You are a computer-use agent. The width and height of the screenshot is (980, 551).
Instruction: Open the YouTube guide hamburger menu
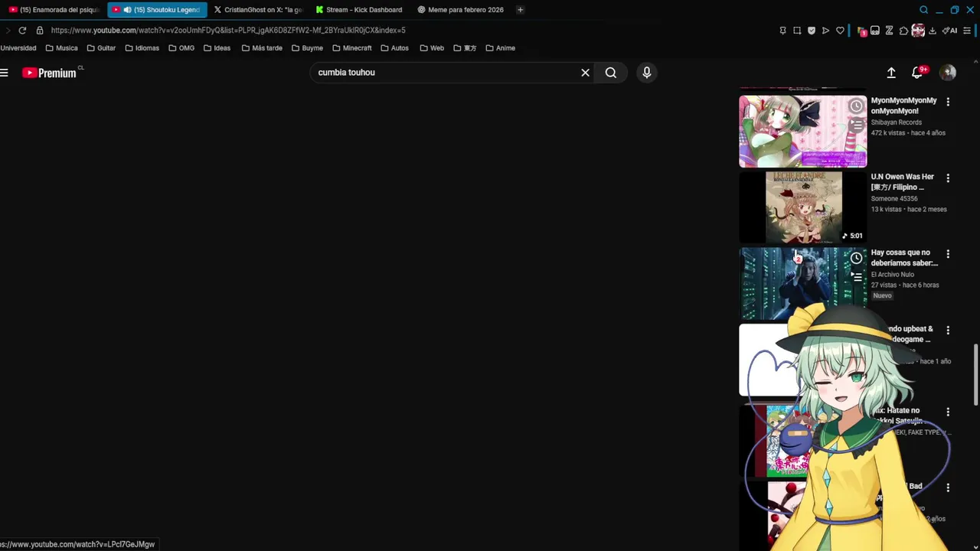pos(4,73)
